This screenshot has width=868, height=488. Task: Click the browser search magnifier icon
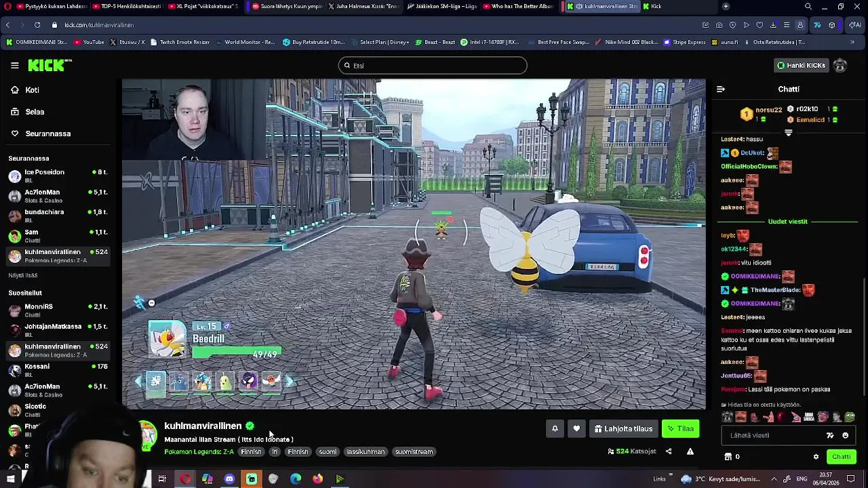click(808, 6)
